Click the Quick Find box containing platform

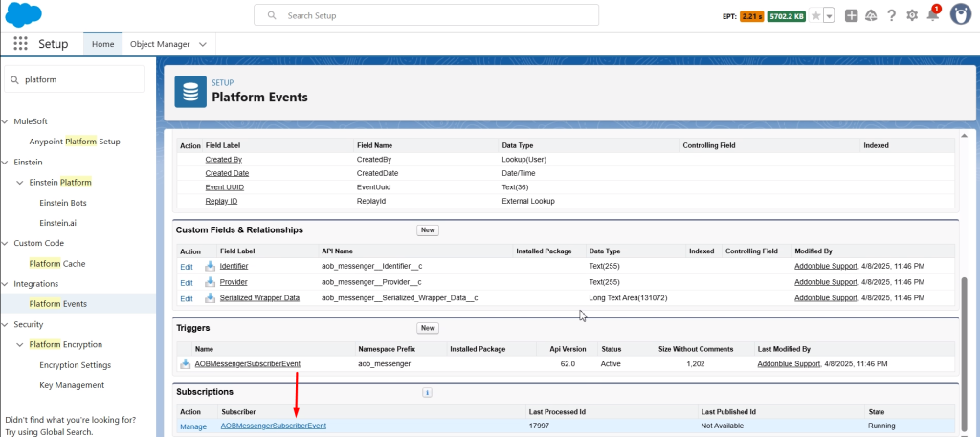click(75, 79)
